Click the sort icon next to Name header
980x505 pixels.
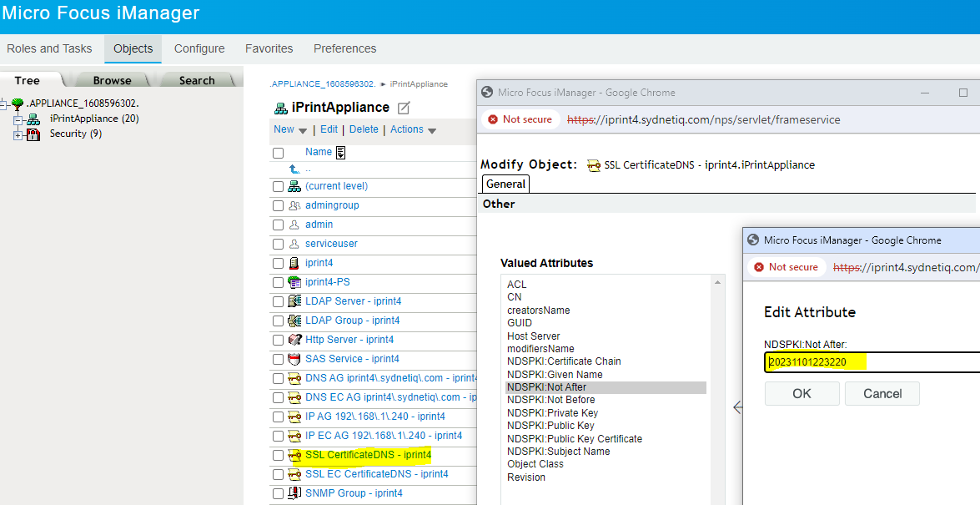coord(339,151)
